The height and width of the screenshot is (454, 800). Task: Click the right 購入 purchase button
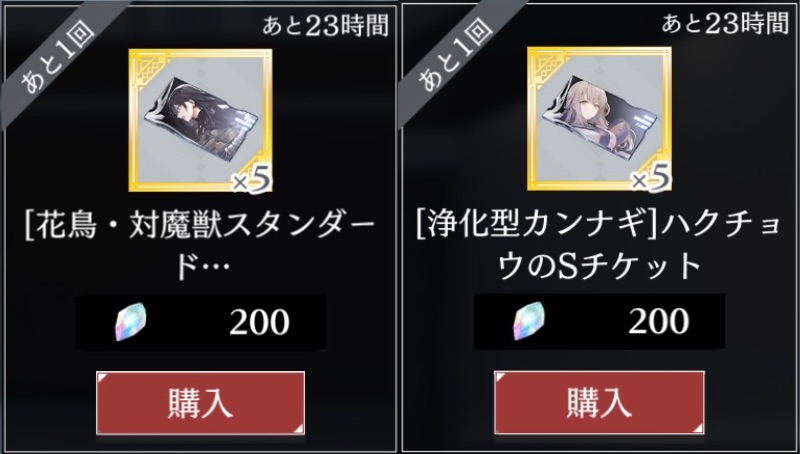click(599, 402)
